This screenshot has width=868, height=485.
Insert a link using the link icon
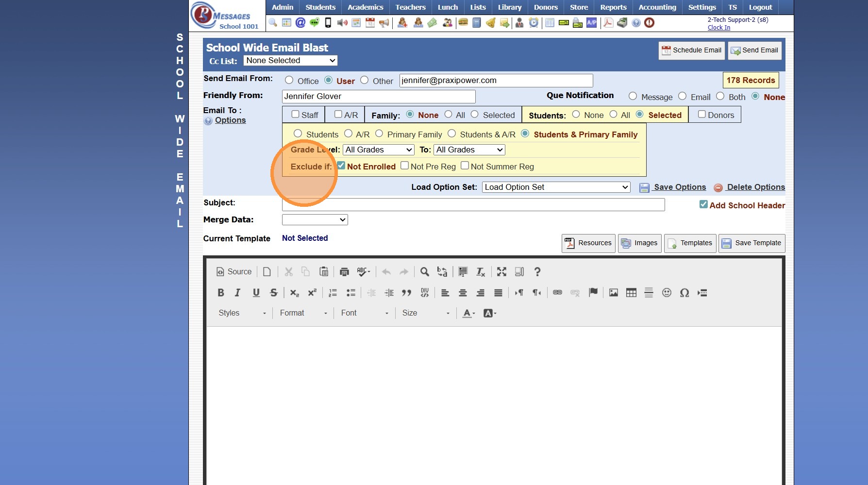(557, 293)
